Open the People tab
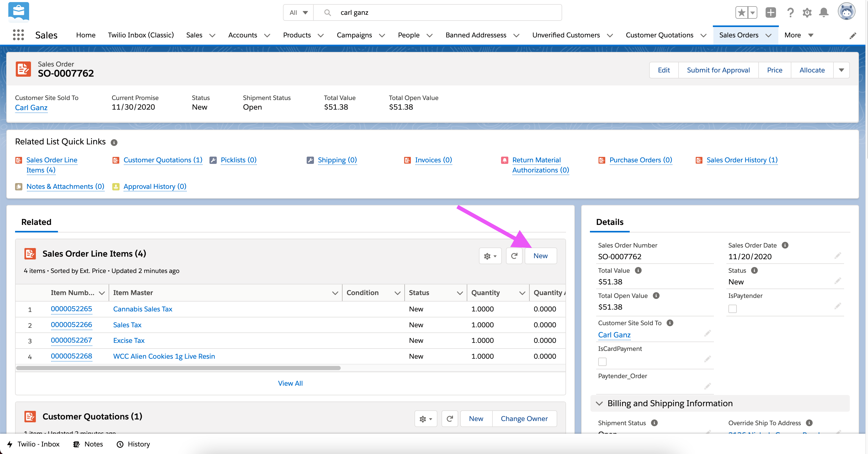868x454 pixels. pyautogui.click(x=409, y=35)
